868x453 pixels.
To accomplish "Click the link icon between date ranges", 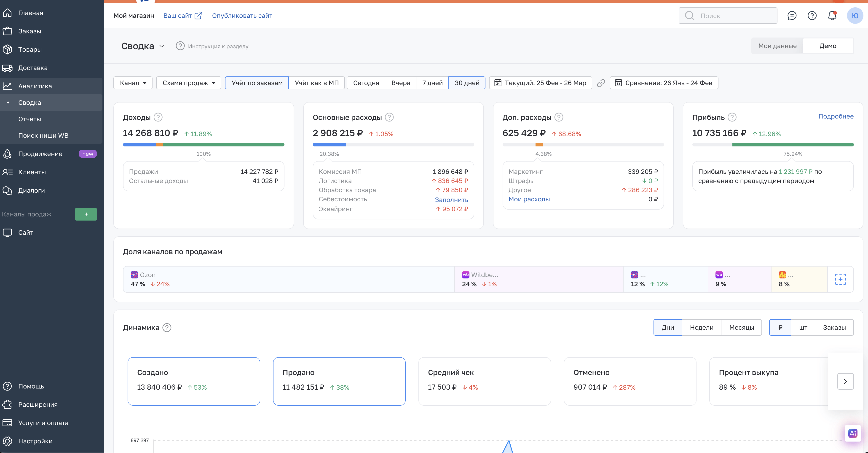I will coord(601,83).
